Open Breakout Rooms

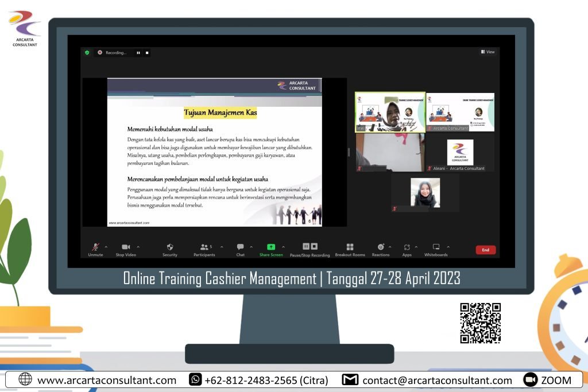[350, 249]
